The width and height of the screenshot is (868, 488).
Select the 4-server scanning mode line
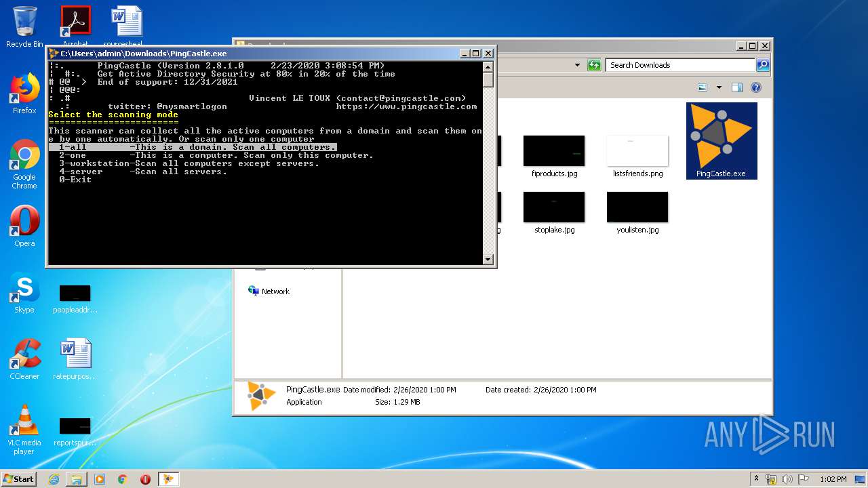coord(142,171)
